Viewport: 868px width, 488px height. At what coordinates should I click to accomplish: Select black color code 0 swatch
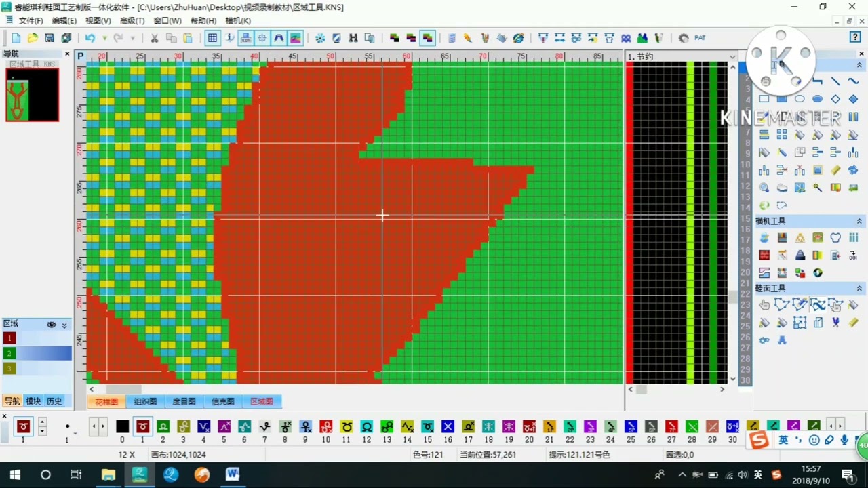pos(122,426)
